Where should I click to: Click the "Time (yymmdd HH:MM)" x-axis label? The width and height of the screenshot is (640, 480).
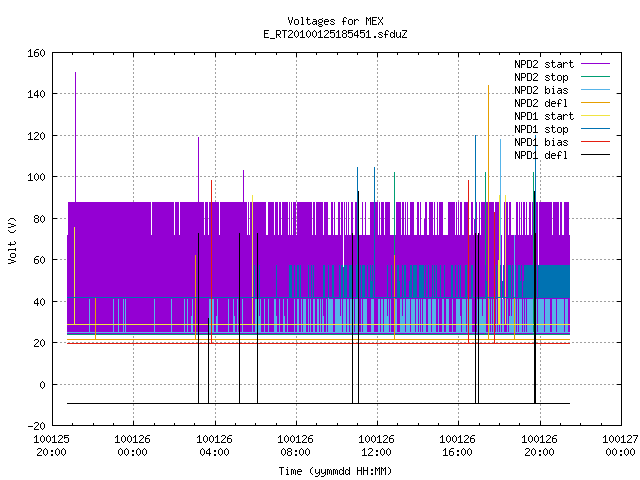click(x=335, y=471)
